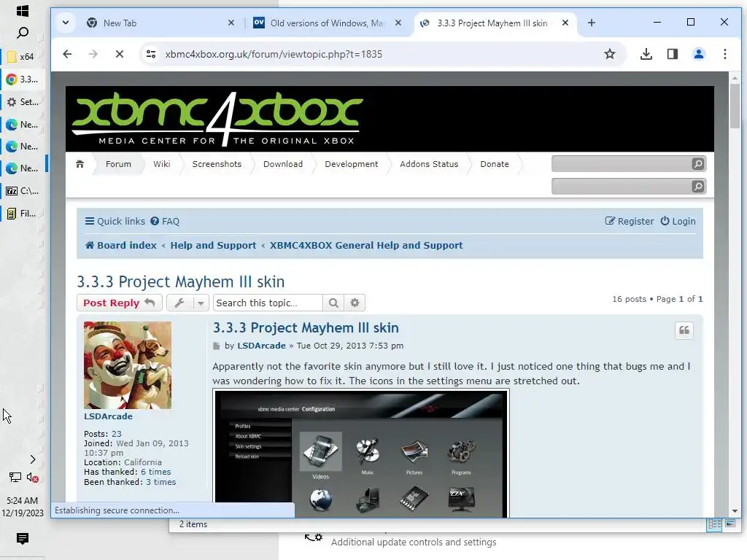Open XBMC4XBOX General Help and Support breadcrumb
This screenshot has height=560, width=747.
point(366,246)
